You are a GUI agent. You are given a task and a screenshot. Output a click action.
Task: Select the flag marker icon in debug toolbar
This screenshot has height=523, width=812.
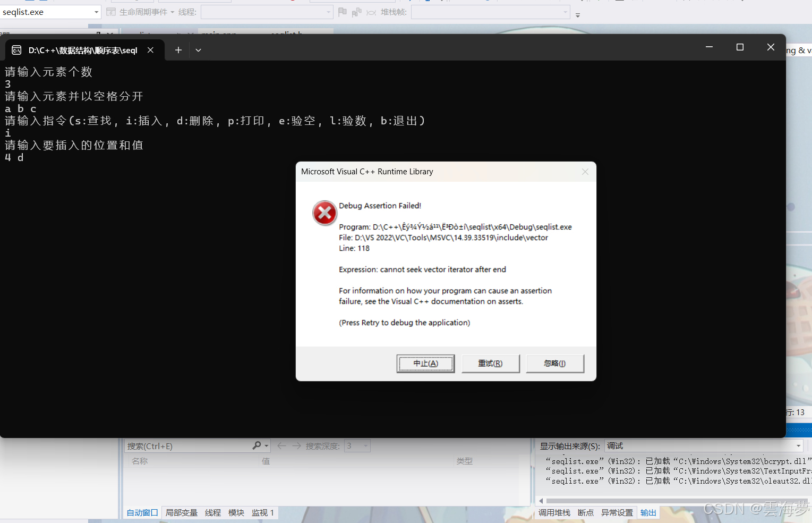[343, 11]
